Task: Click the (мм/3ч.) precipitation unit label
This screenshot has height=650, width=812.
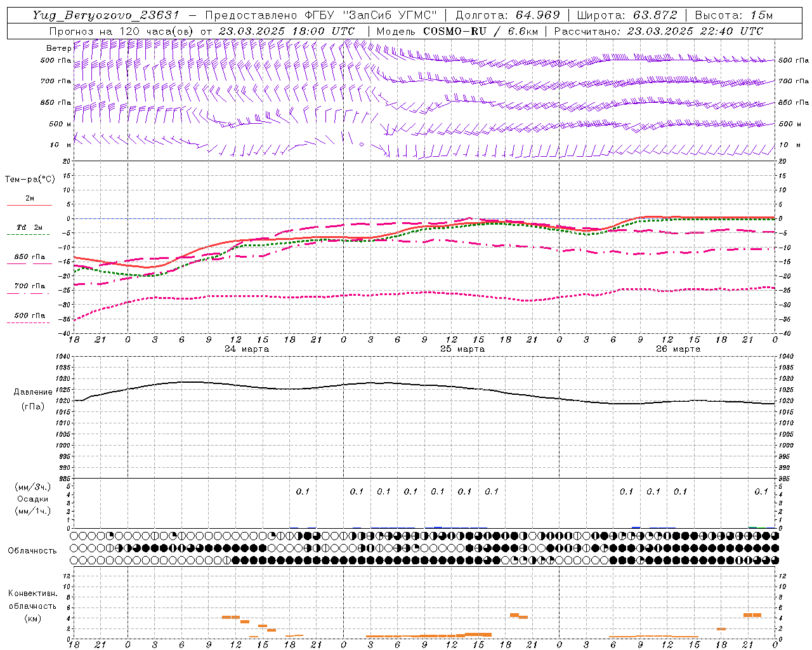Action: pyautogui.click(x=33, y=487)
